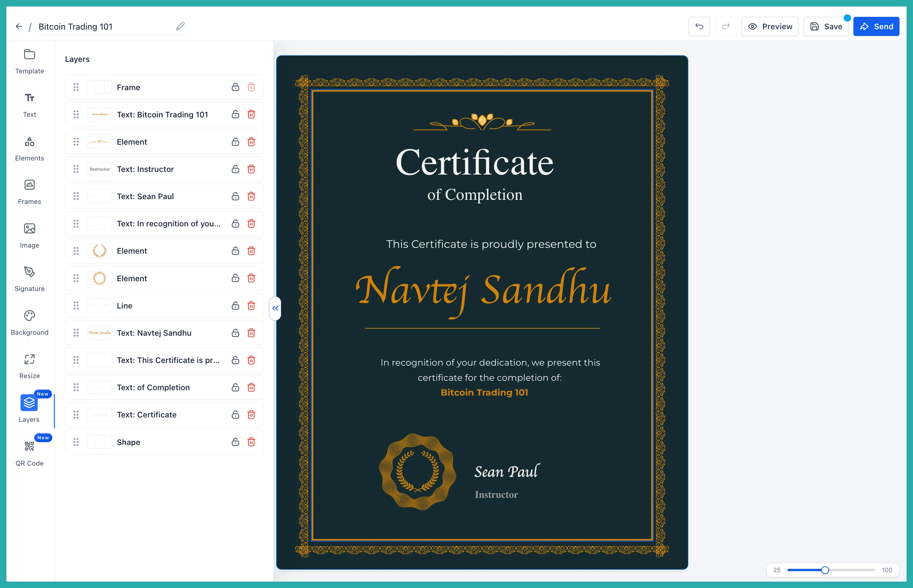Select Bitcoin Trading 101 text on canvas
The image size is (913, 588).
pyautogui.click(x=484, y=393)
